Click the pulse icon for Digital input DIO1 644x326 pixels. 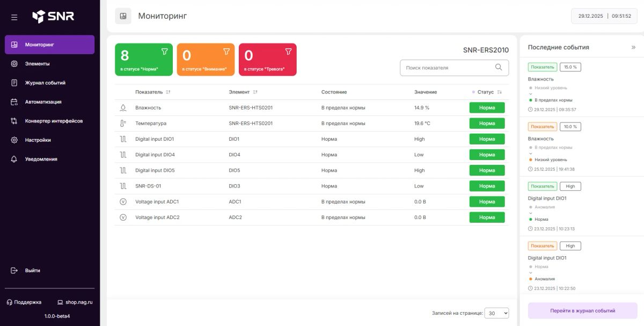coord(123,139)
